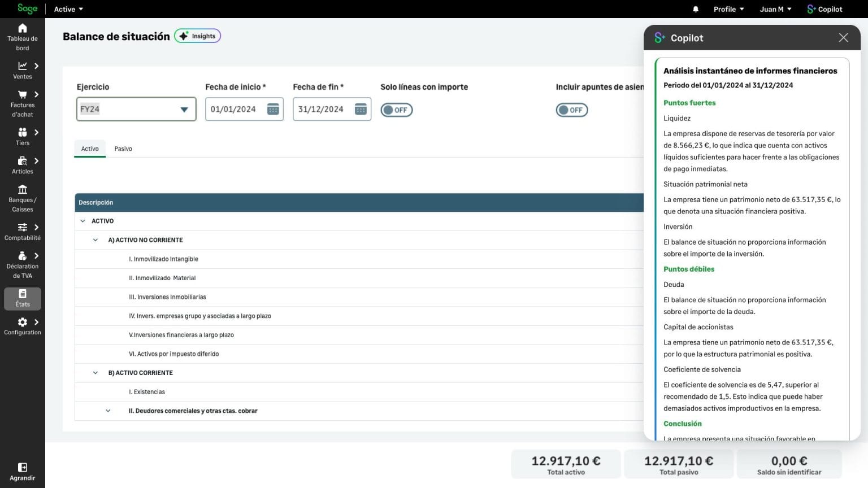
Task: Open the Active menu in top bar
Action: (67, 8)
